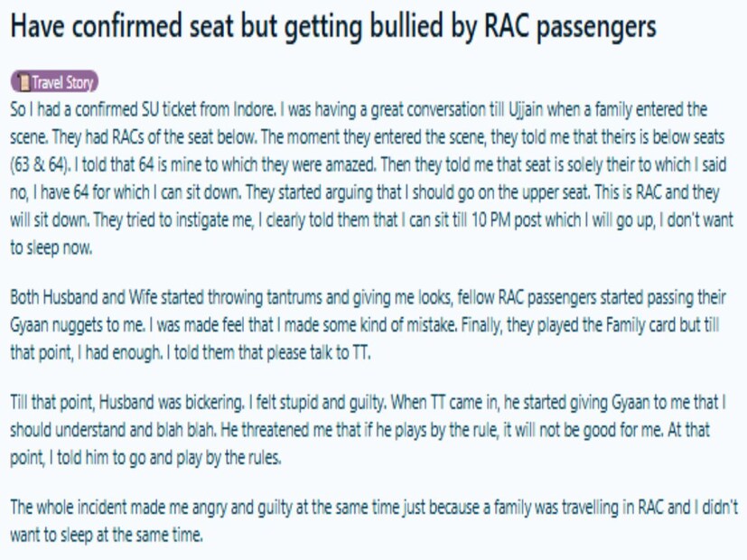Image resolution: width=747 pixels, height=560 pixels.
Task: Click the scroll icon in the flair tag
Action: click(24, 83)
